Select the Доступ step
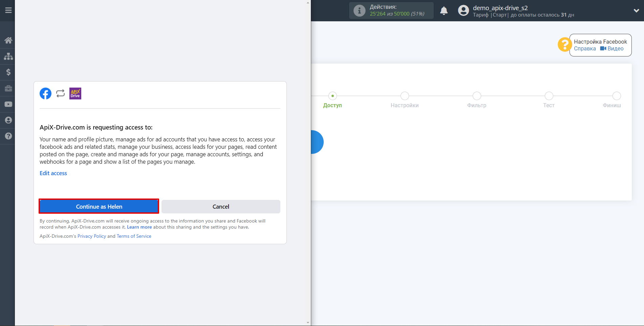 [x=332, y=105]
